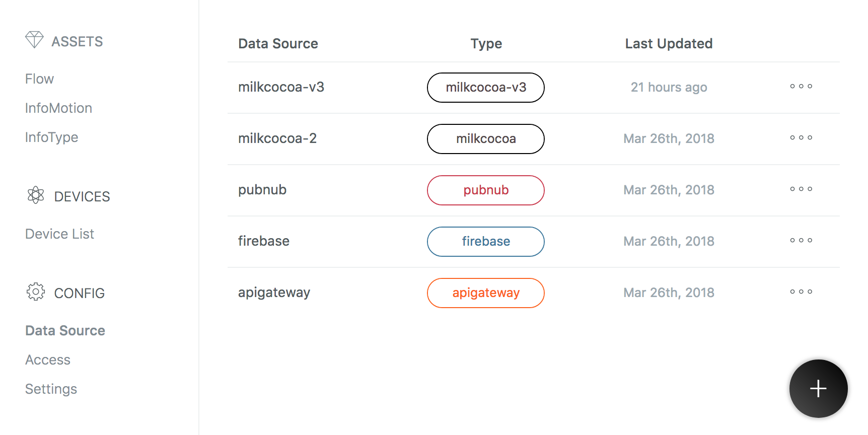Expand the three-dot menu for pubnub
Viewport: 868px width, 435px height.
(801, 189)
